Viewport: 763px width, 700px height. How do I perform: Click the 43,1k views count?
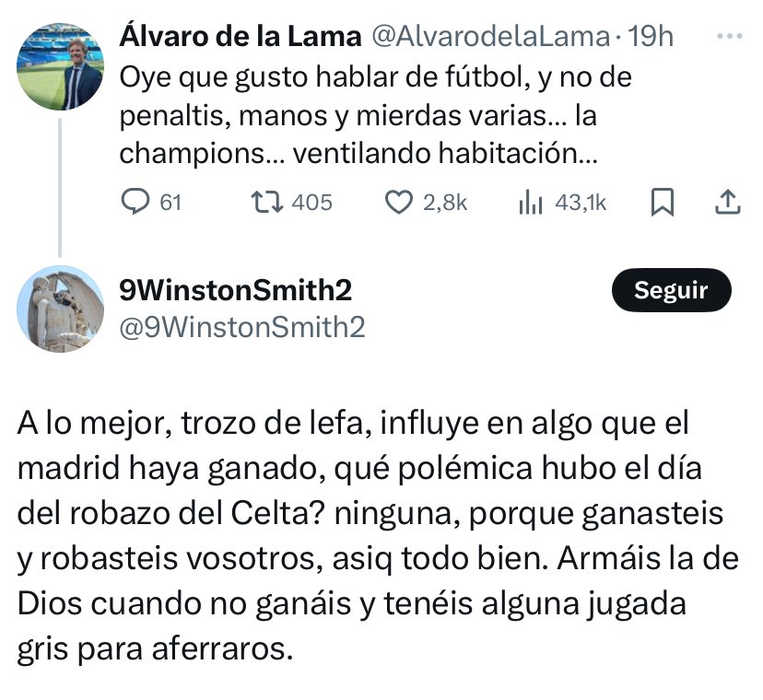[x=581, y=203]
